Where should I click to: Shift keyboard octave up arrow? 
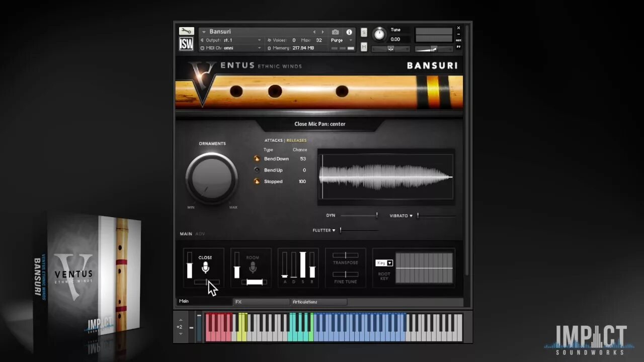[x=181, y=320]
